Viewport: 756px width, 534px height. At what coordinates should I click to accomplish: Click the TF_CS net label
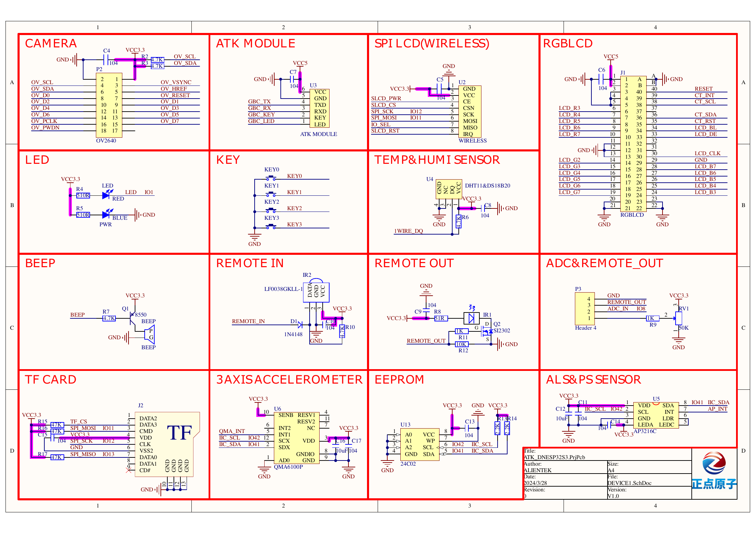tap(79, 422)
